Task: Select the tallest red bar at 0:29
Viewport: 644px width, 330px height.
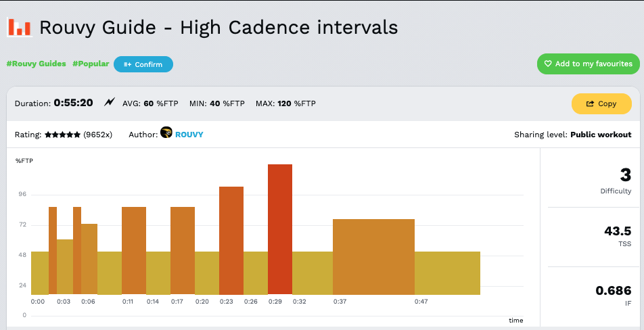Action: (x=280, y=229)
